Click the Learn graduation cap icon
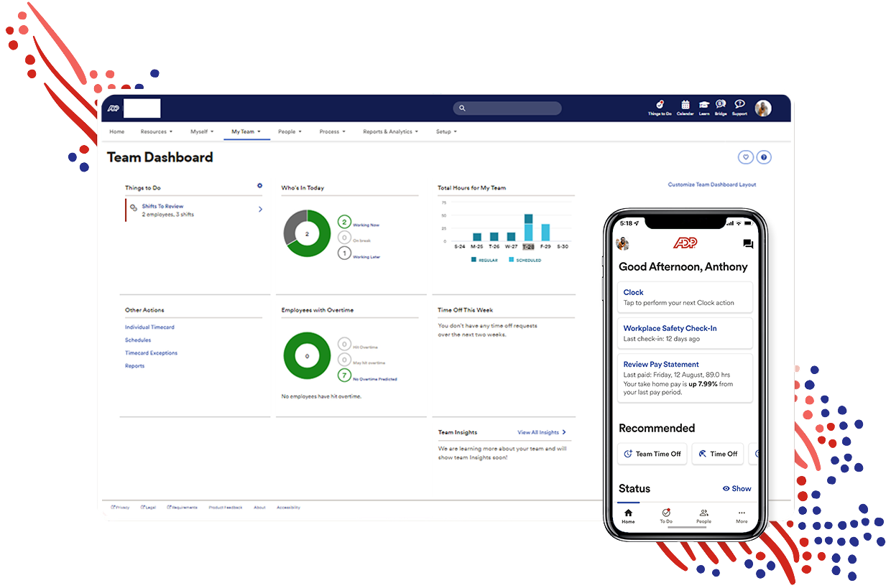This screenshot has width=891, height=588. coord(704,107)
